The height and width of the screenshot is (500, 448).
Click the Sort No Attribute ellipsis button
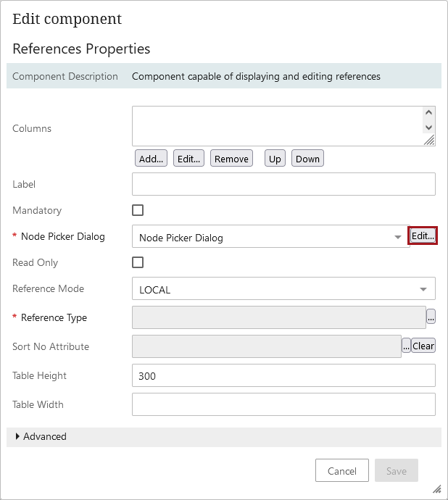click(x=406, y=346)
